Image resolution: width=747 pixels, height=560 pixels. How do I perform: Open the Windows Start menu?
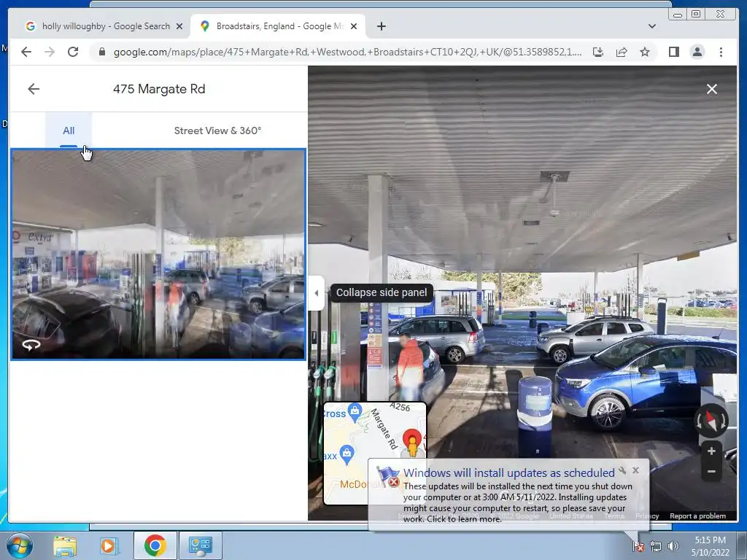(x=20, y=545)
